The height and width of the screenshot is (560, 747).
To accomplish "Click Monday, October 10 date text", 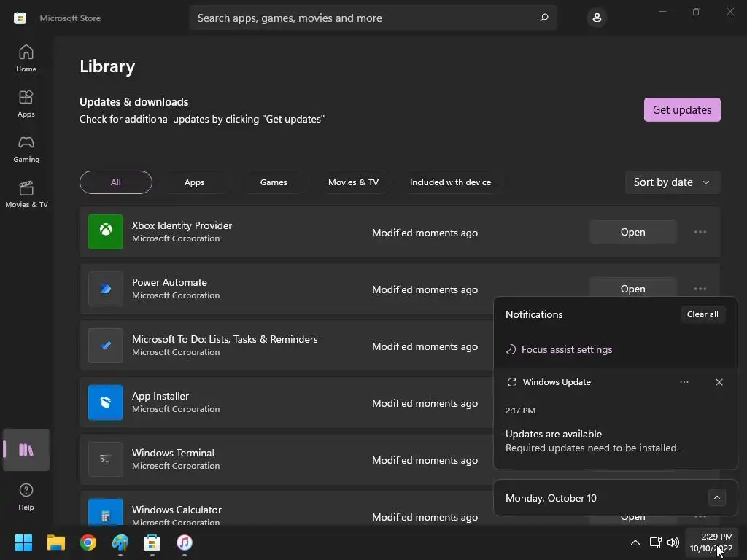I will click(x=551, y=498).
